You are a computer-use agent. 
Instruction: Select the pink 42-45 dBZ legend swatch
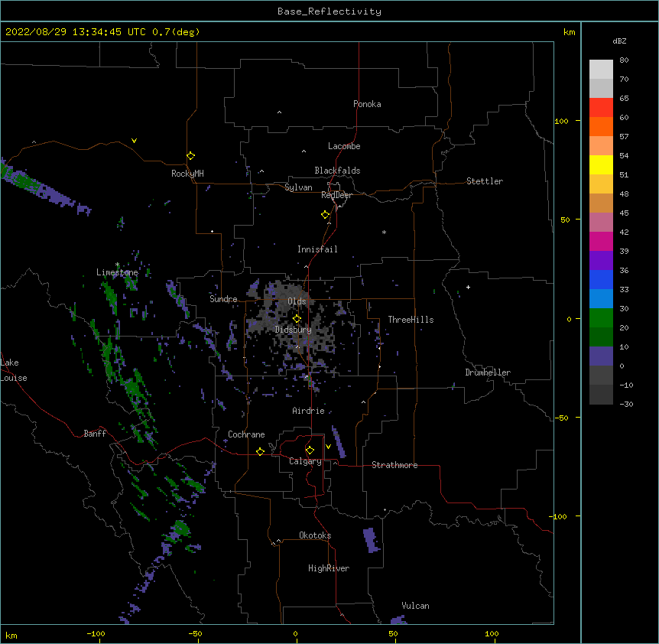point(601,223)
